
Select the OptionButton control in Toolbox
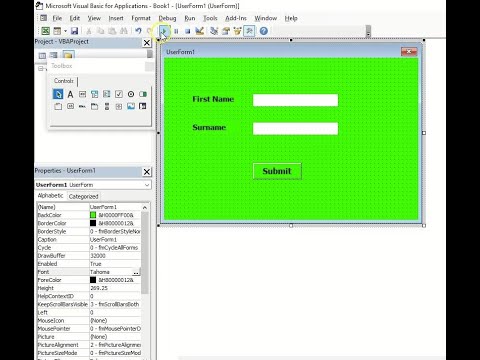pos(131,94)
